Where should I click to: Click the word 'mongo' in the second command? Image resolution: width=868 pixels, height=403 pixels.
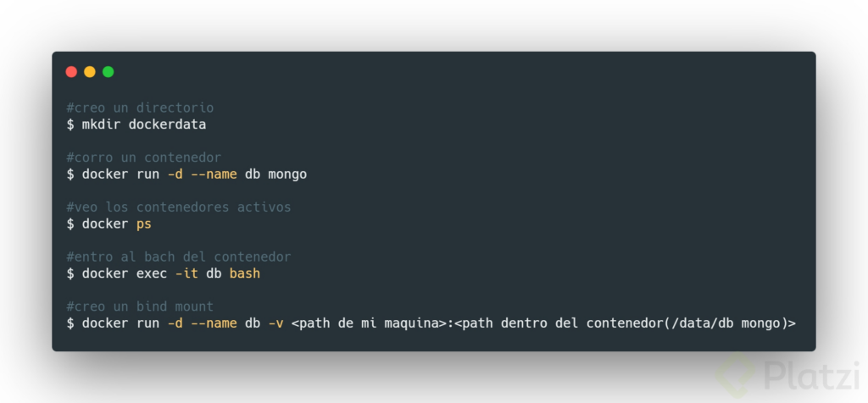pyautogui.click(x=287, y=174)
